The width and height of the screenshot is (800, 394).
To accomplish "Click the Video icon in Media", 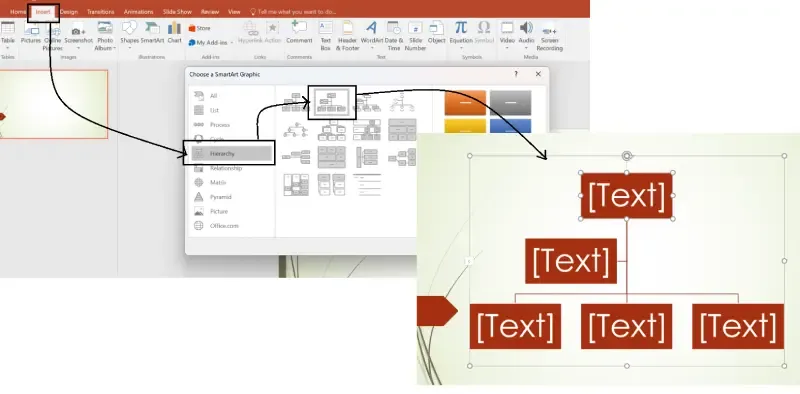I will click(507, 28).
